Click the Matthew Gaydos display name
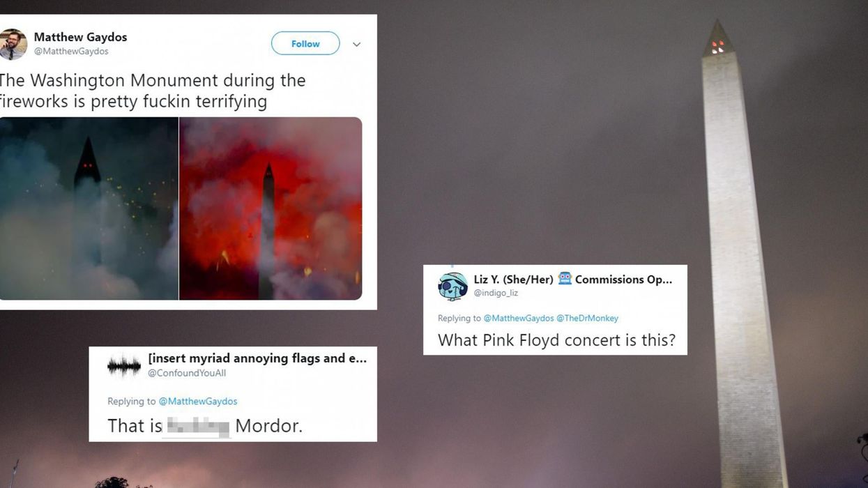Viewport: 868px width, 488px height. click(x=80, y=37)
